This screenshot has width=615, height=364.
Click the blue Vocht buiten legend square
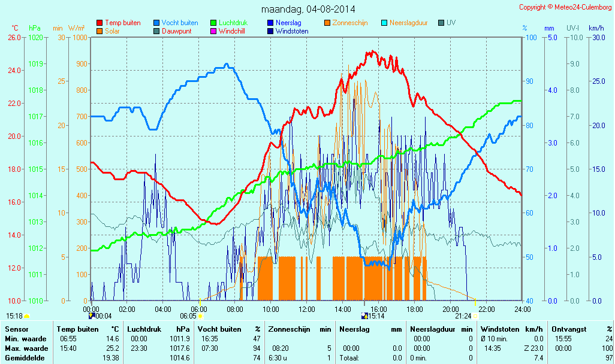tap(156, 23)
